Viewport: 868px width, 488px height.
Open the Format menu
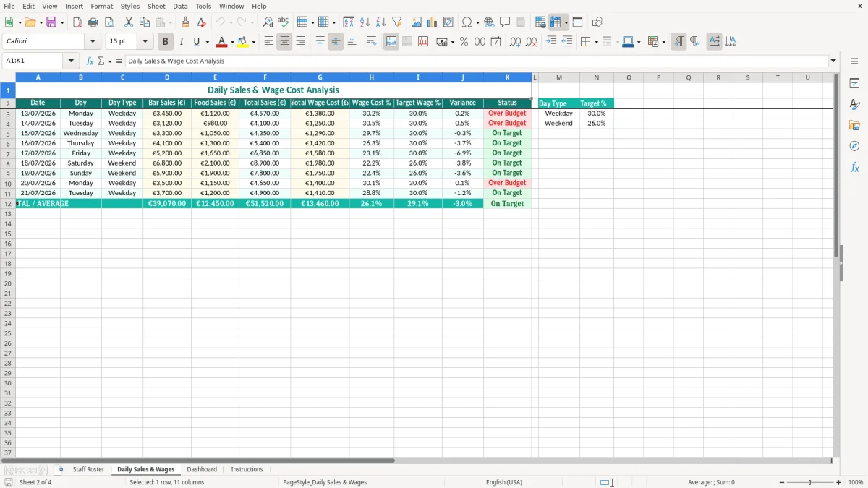coord(102,6)
